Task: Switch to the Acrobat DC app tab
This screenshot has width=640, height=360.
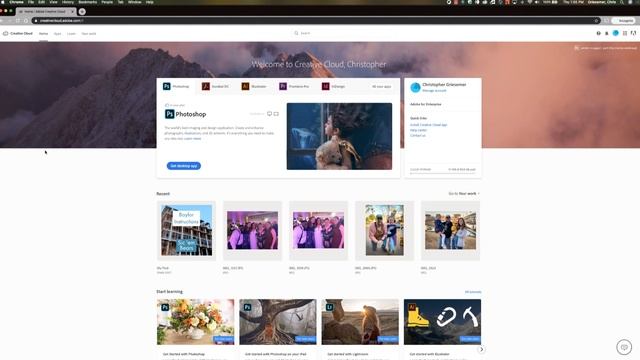Action: 216,87
